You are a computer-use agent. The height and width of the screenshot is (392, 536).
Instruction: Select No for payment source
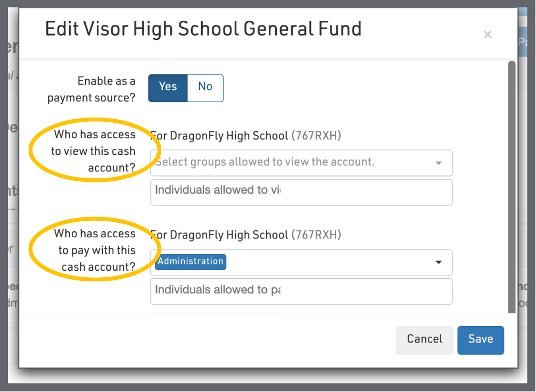click(205, 87)
